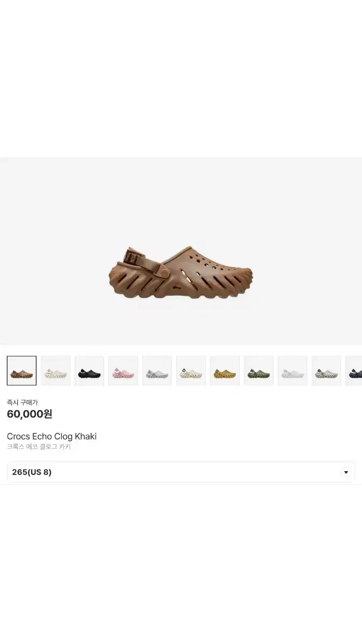Select the pure white clog thumbnail
This screenshot has height=644, width=362.
(x=292, y=371)
